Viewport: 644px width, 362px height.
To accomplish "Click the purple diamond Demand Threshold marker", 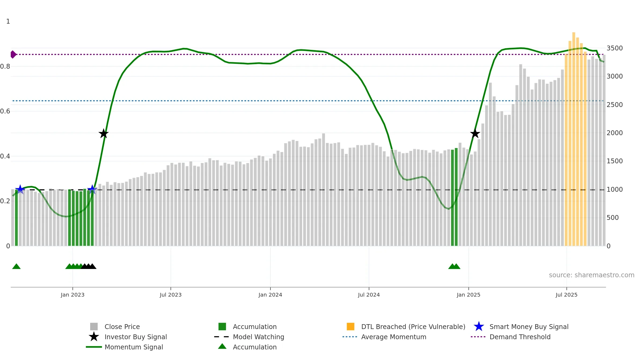I will point(13,54).
